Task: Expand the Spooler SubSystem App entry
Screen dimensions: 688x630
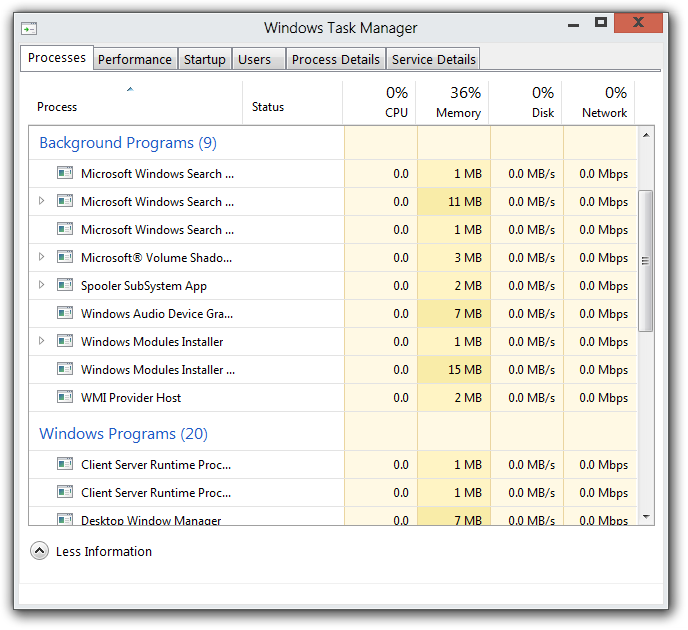Action: (41, 285)
